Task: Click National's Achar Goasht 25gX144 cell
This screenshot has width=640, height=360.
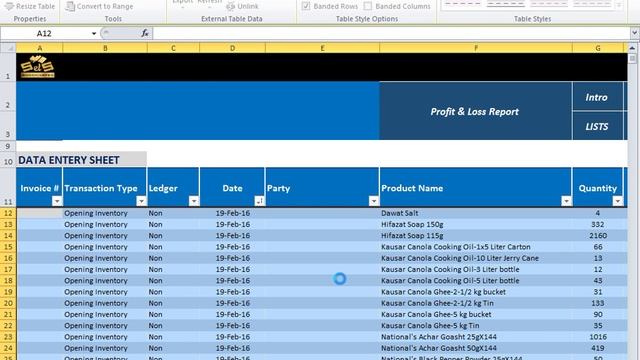Action: (x=476, y=337)
